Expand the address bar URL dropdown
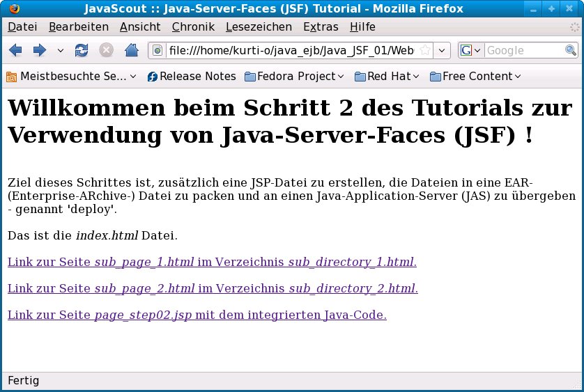584x392 pixels. [442, 50]
